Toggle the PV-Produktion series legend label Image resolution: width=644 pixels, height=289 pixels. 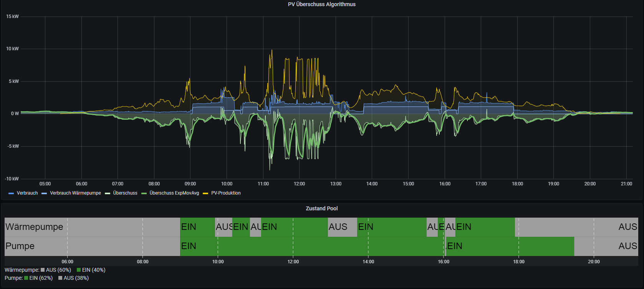[x=226, y=193]
